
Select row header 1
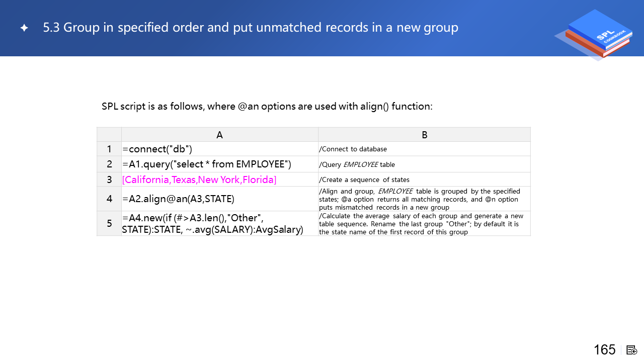[109, 149]
